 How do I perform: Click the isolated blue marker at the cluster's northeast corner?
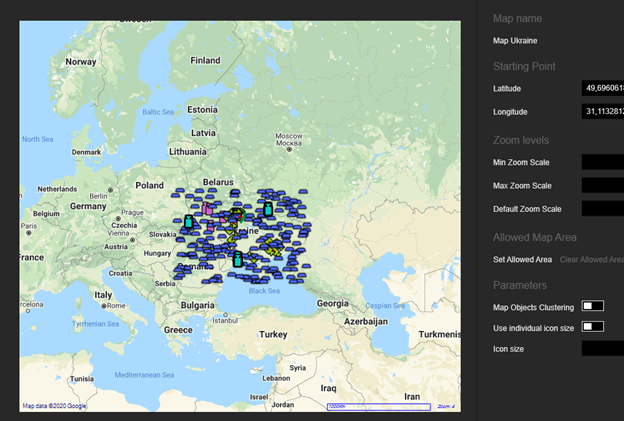click(303, 192)
